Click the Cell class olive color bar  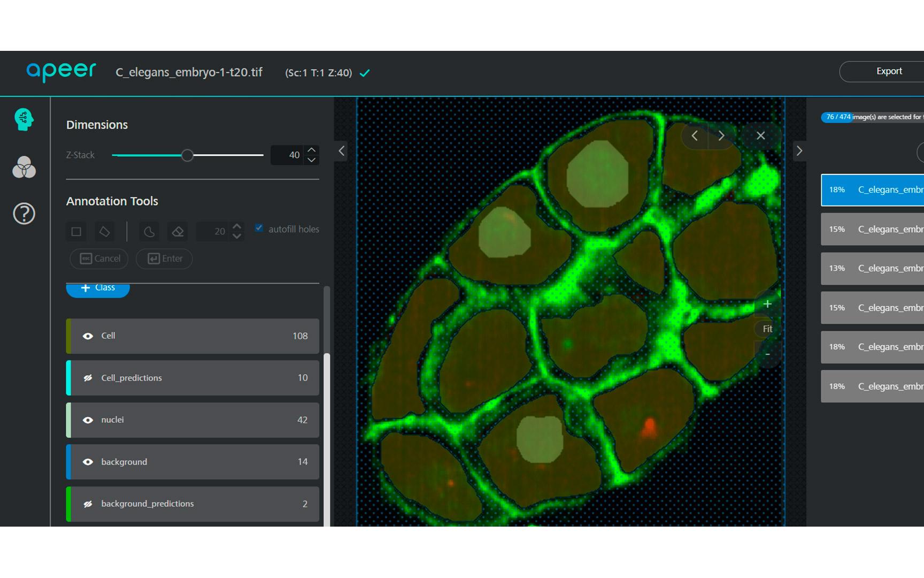(x=68, y=336)
